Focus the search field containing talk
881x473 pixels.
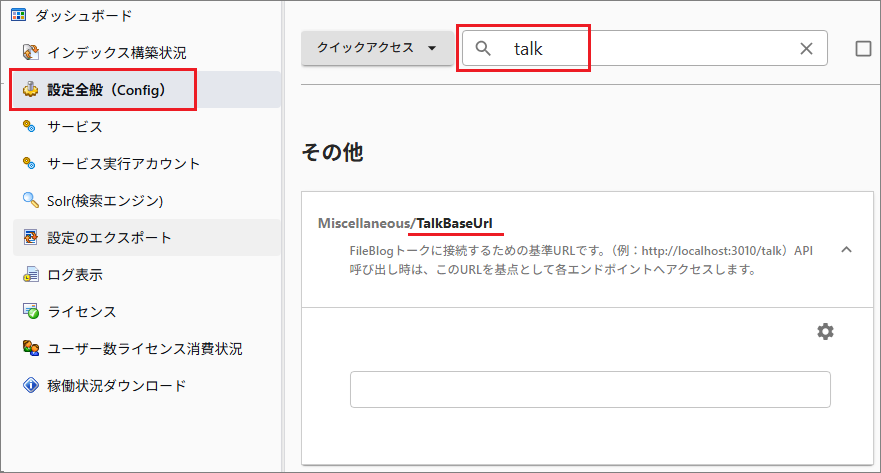click(640, 48)
